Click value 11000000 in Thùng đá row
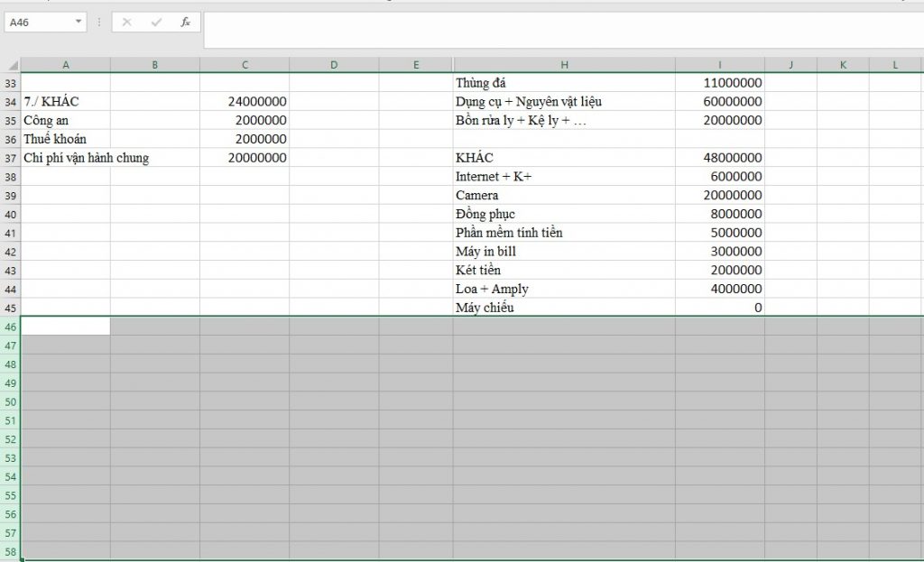Viewport: 924px width, 562px height. pyautogui.click(x=720, y=82)
